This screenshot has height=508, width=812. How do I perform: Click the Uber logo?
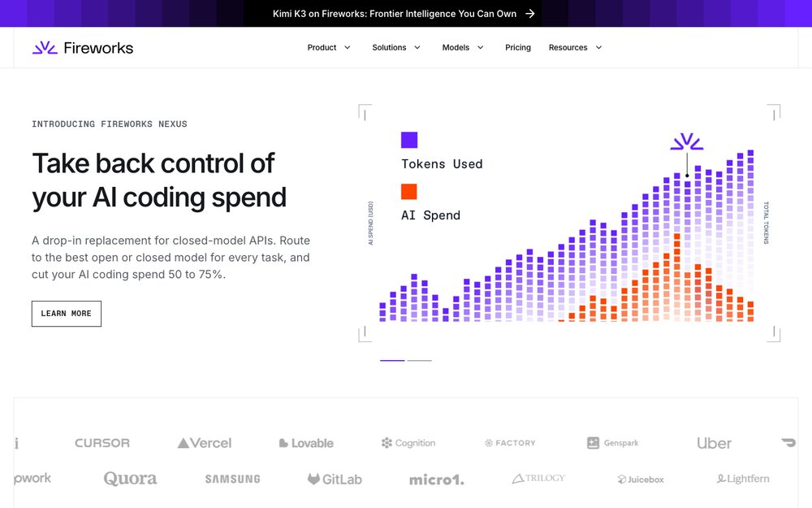click(714, 443)
